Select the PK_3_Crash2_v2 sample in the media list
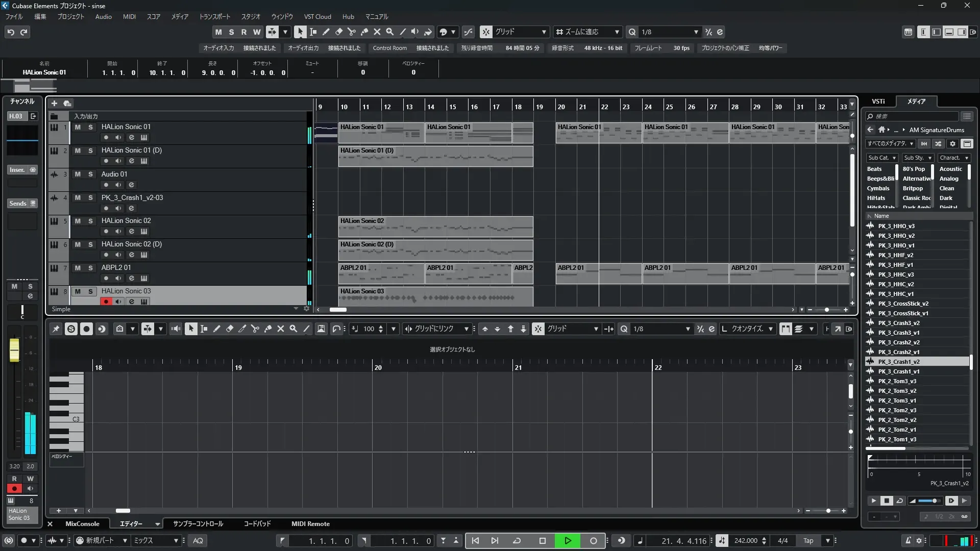The image size is (980, 551). tap(898, 342)
